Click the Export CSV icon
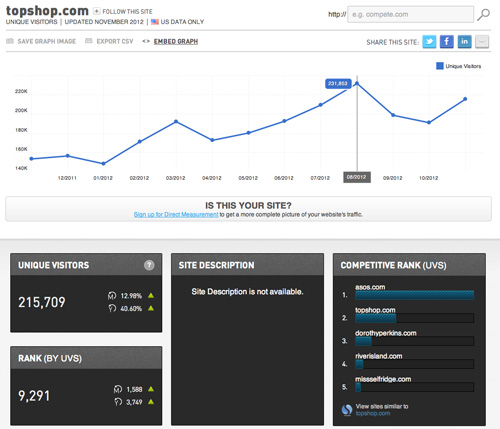500x429 pixels. coord(88,41)
